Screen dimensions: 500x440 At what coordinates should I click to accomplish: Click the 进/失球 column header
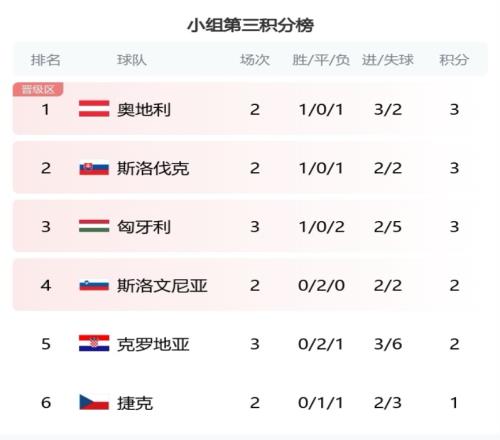388,60
